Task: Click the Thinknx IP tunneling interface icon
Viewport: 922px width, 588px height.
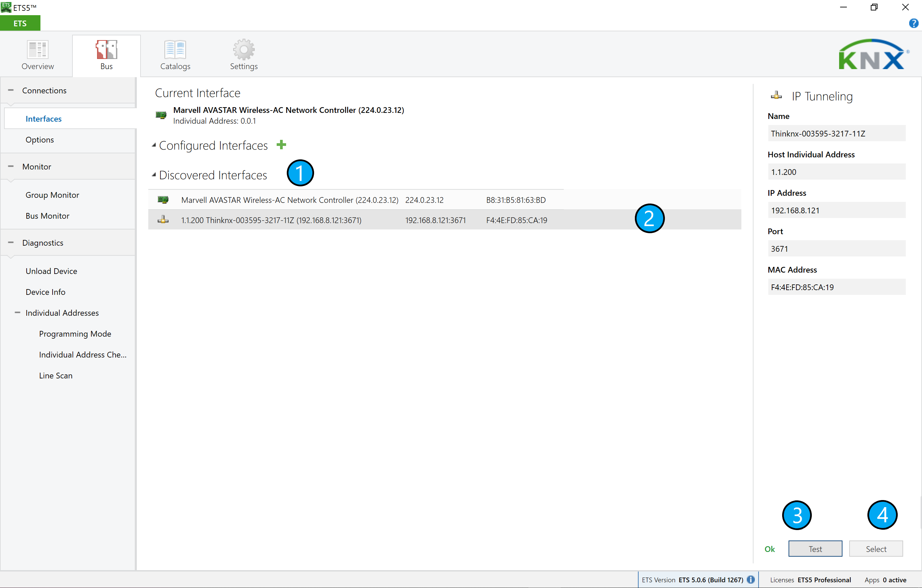Action: 163,220
